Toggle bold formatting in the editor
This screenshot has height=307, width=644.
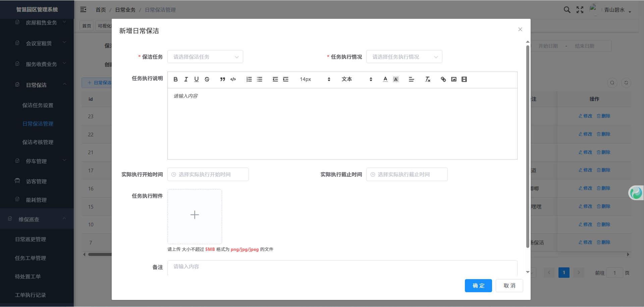pos(175,79)
